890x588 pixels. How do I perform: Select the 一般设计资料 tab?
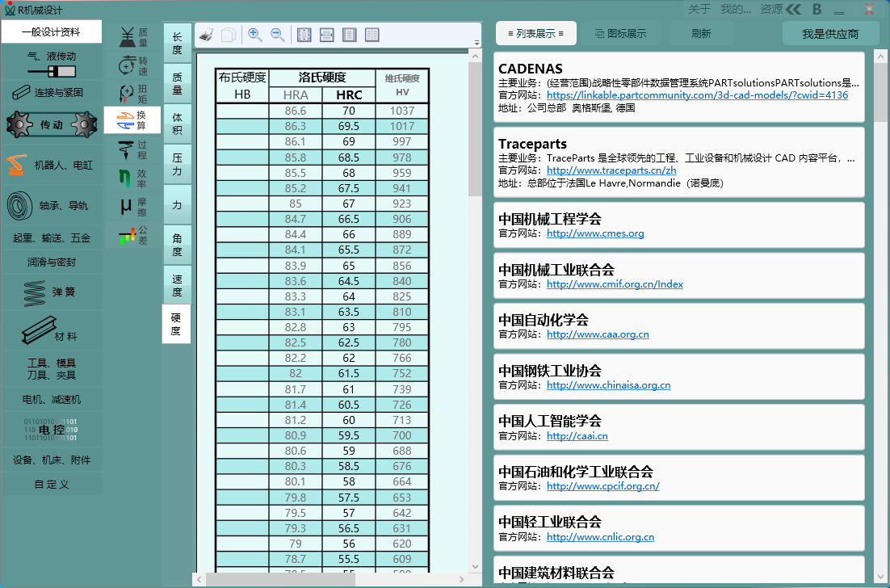click(x=51, y=31)
